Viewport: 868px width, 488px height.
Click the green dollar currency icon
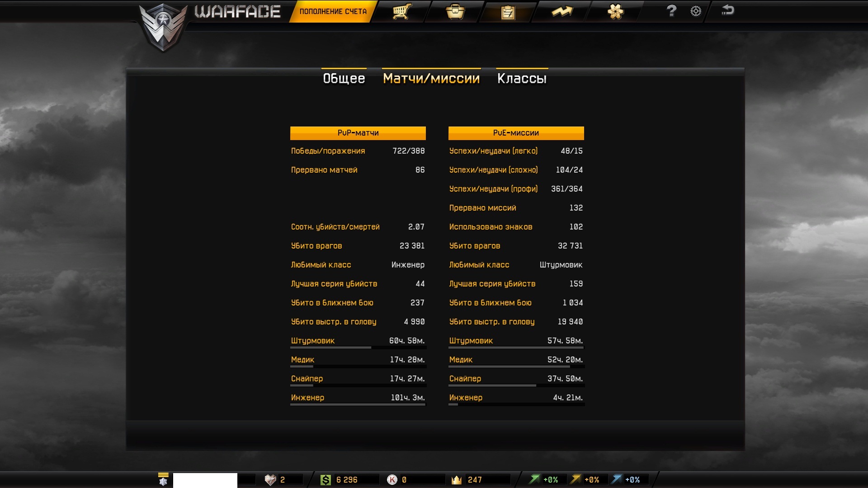[x=325, y=480]
